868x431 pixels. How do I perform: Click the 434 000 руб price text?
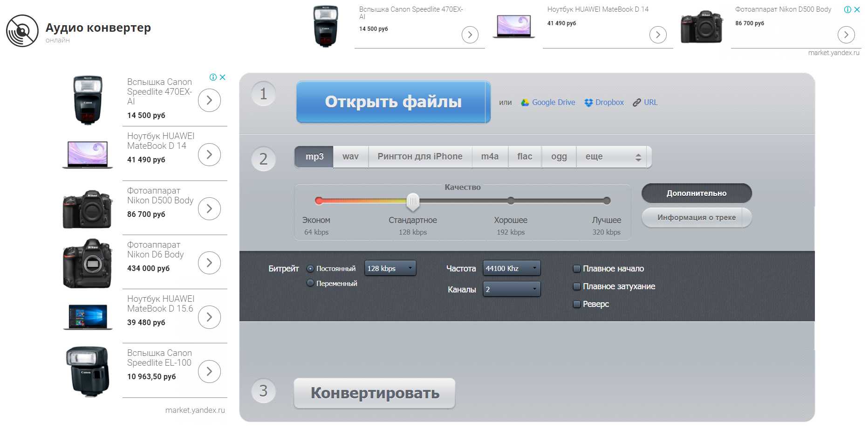point(148,269)
